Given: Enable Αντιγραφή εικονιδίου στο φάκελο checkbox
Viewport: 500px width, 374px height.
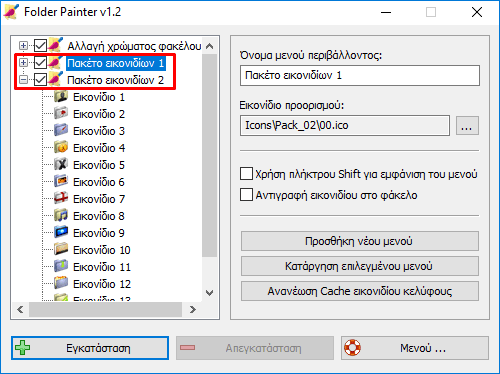Looking at the screenshot, I should pos(246,195).
